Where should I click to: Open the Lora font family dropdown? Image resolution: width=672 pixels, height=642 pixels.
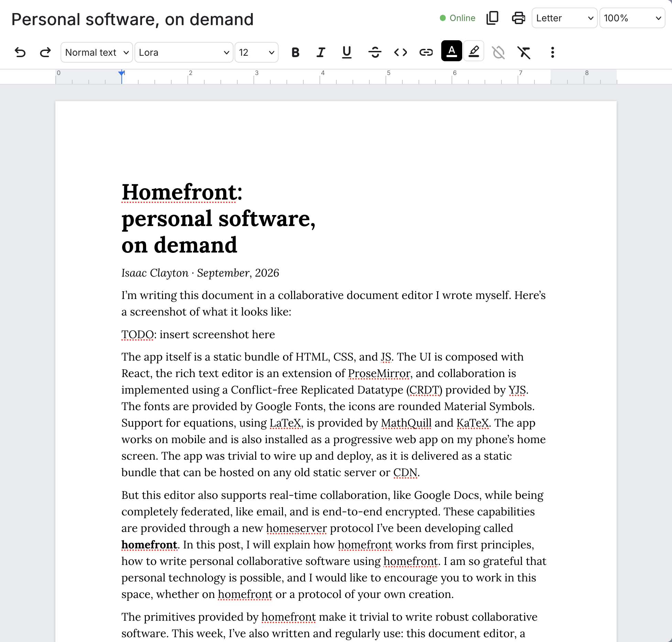(x=184, y=52)
